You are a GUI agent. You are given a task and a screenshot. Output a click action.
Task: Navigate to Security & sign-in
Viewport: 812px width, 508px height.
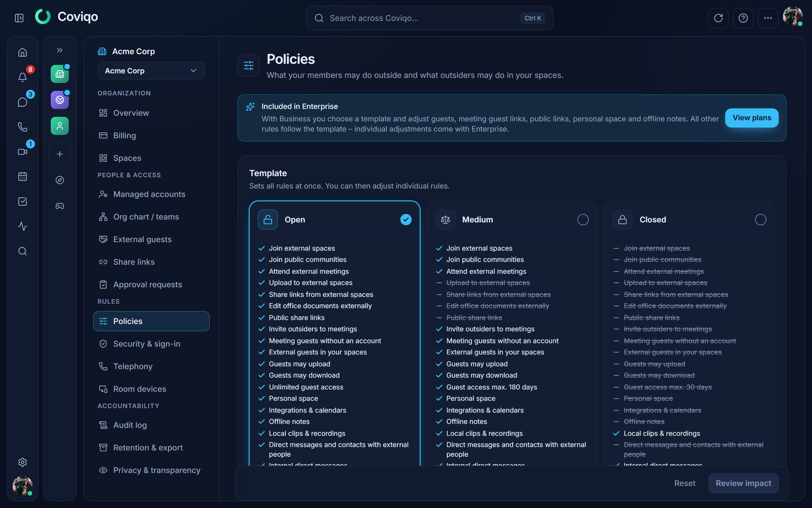[151, 344]
